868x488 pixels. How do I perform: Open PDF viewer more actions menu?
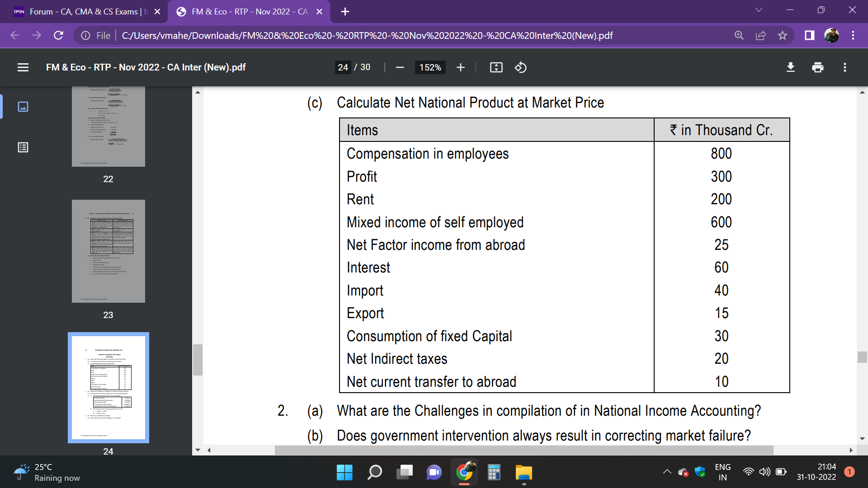coord(844,67)
